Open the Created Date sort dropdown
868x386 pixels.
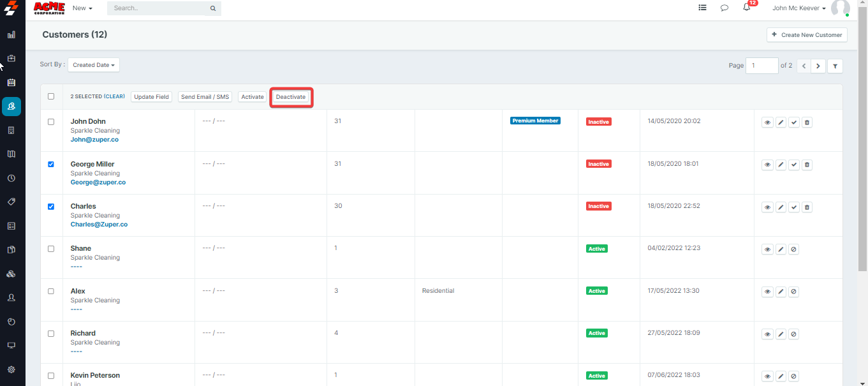94,65
